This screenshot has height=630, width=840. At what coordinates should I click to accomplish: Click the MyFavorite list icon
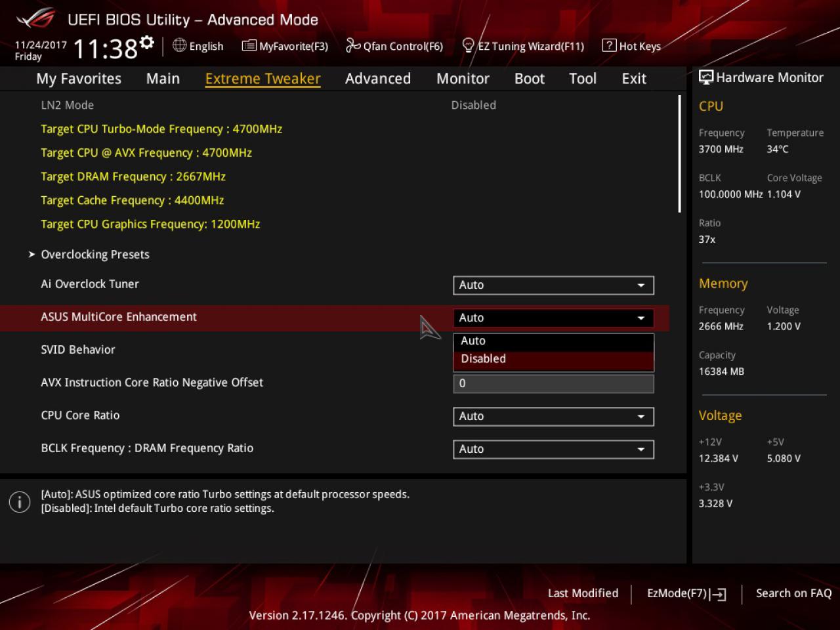coord(249,45)
